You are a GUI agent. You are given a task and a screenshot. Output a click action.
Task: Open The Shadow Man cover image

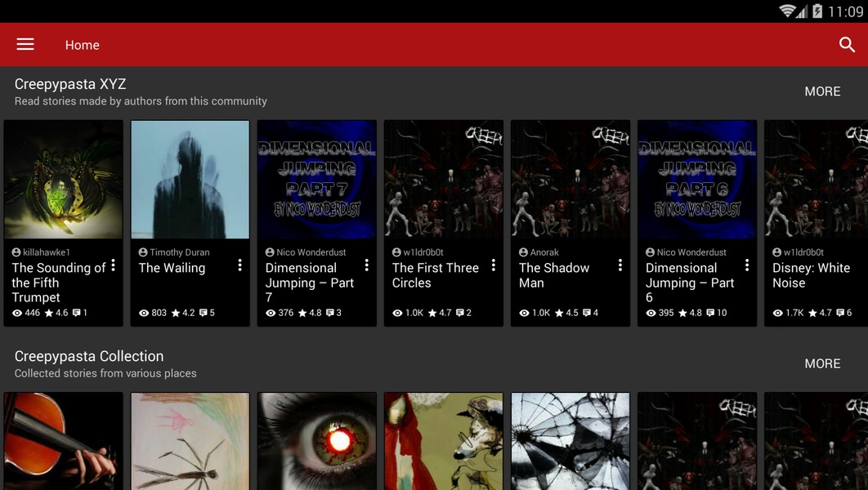(x=570, y=179)
